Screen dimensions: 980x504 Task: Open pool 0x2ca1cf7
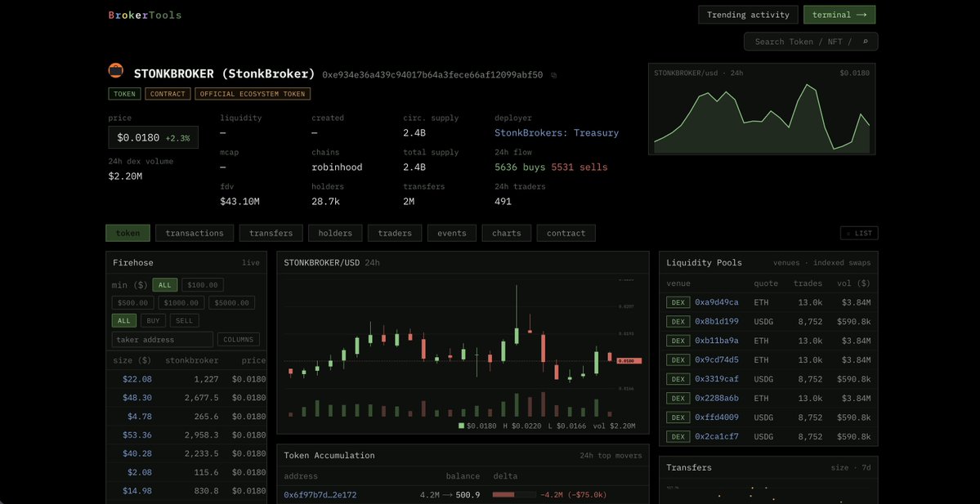(716, 436)
